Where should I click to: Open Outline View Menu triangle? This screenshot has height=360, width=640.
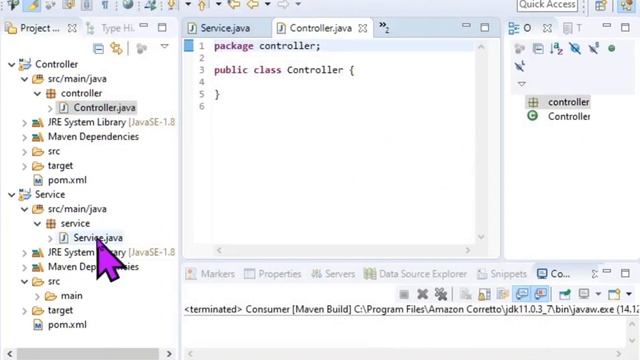point(522,84)
